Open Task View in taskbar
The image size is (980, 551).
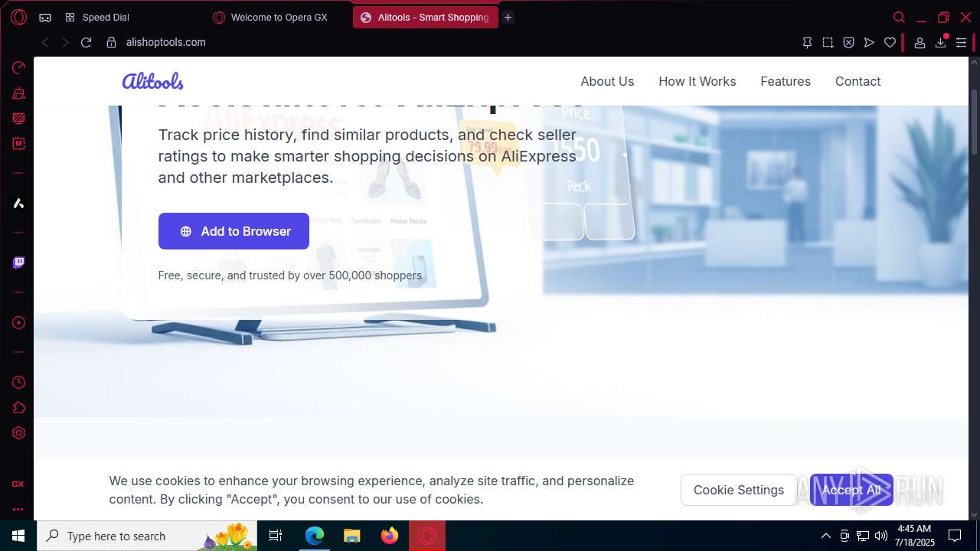[x=276, y=536]
